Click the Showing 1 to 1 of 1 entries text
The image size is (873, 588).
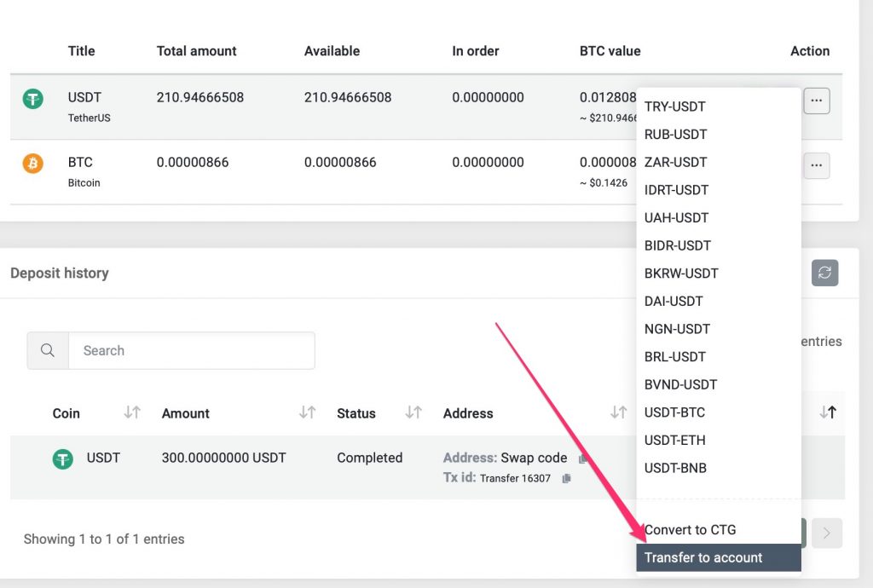(103, 539)
